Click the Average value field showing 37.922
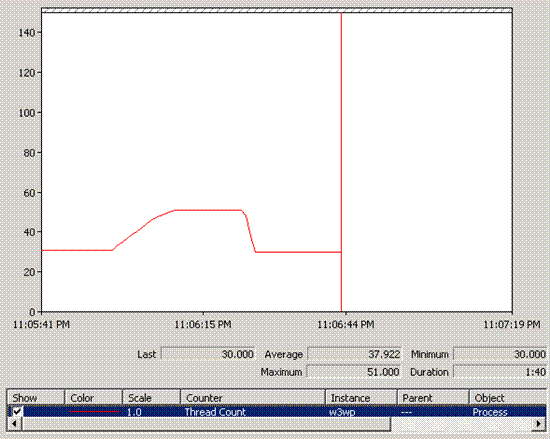Viewport: 550px width, 439px height. click(x=354, y=354)
